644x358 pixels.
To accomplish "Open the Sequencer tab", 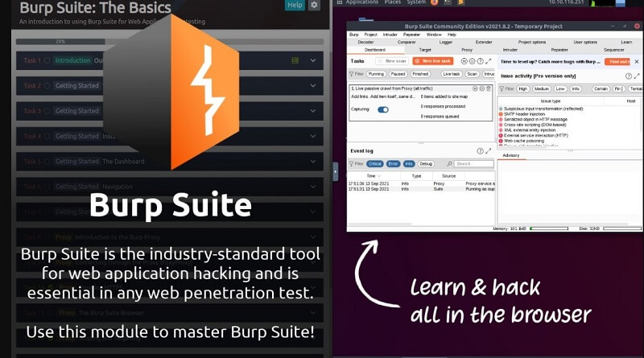I will click(614, 50).
